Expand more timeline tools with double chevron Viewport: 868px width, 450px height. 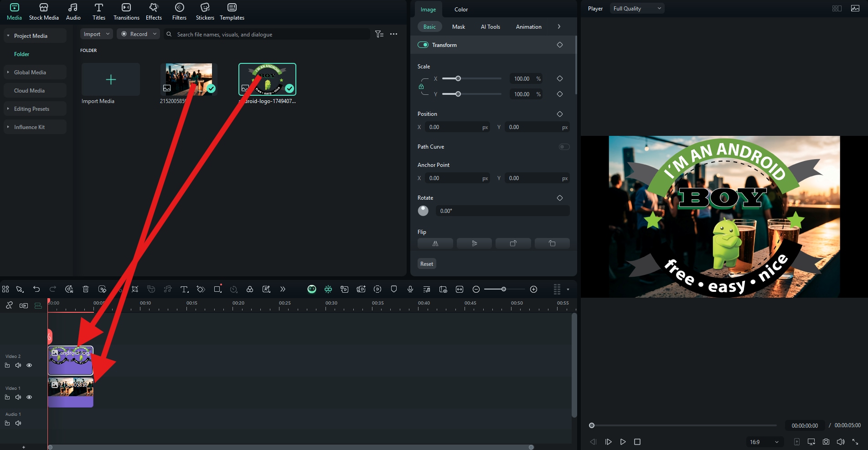[283, 289]
